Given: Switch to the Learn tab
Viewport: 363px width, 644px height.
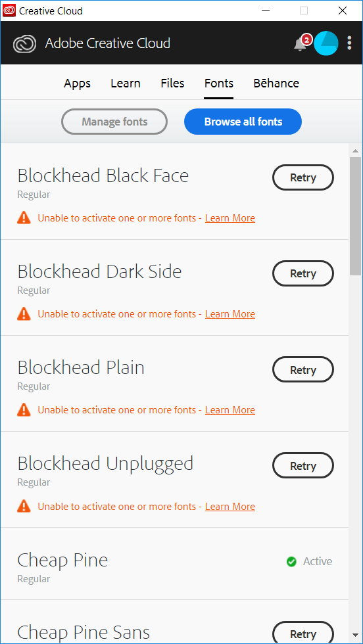Looking at the screenshot, I should click(x=126, y=83).
